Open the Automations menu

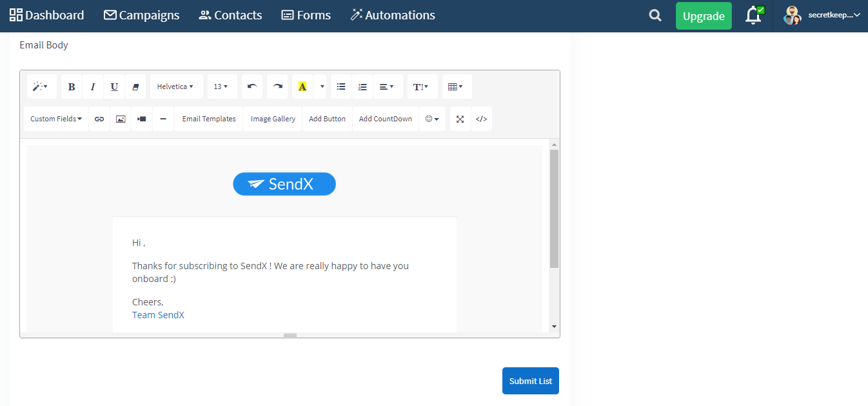(x=393, y=15)
